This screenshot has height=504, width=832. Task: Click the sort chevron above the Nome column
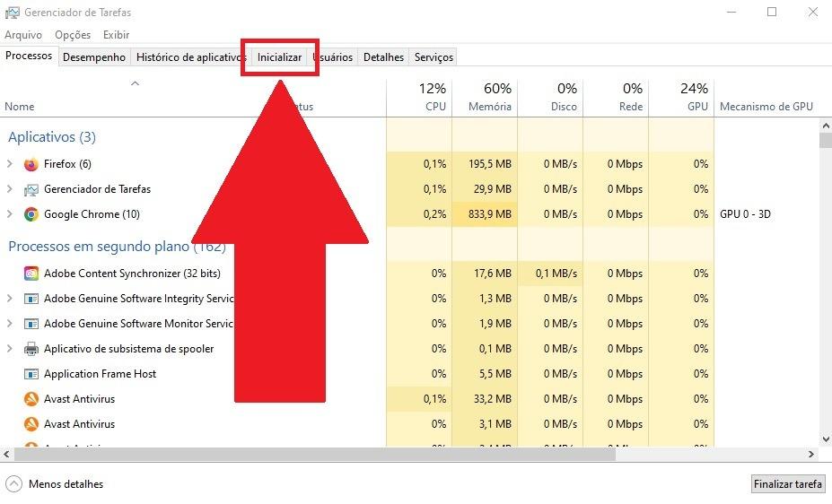pos(135,83)
